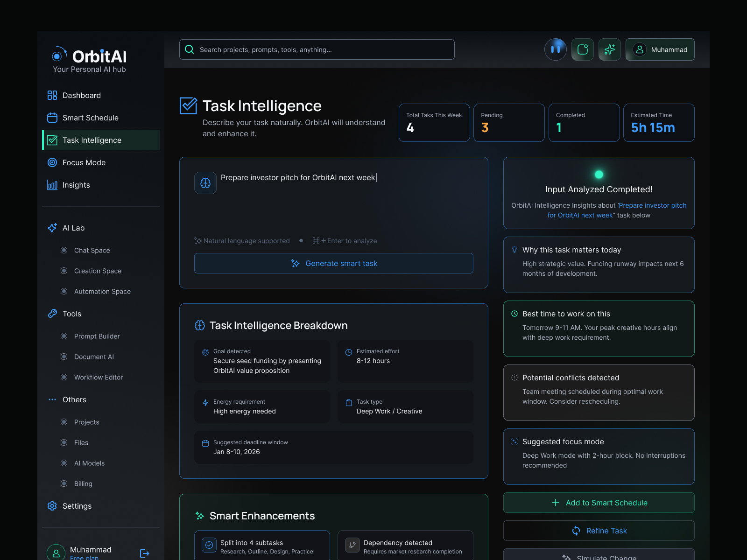
Task: Click the blue pause assistant orb
Action: pyautogui.click(x=556, y=49)
